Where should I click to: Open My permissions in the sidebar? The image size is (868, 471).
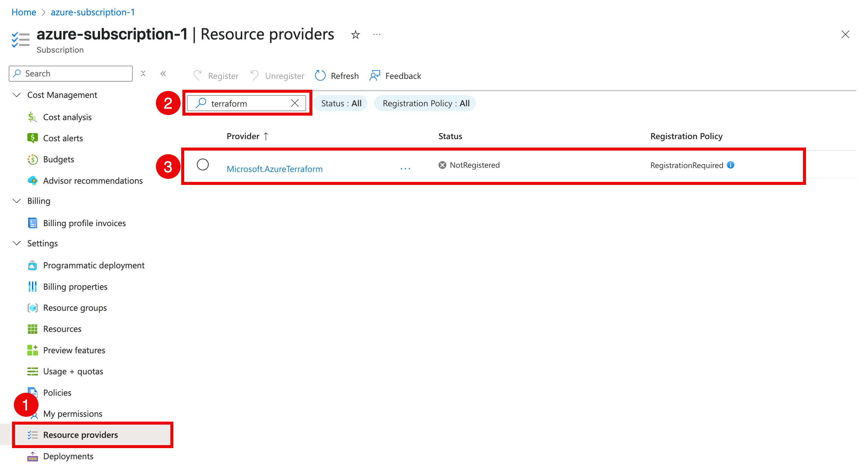73,414
